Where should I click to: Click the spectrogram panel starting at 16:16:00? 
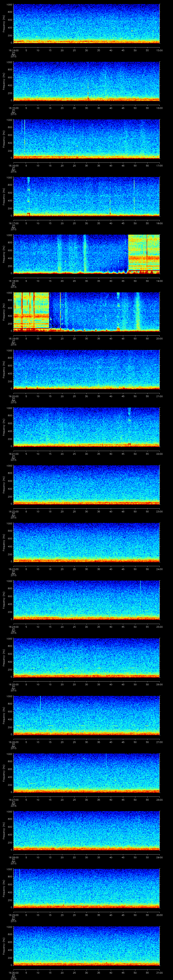[86, 139]
